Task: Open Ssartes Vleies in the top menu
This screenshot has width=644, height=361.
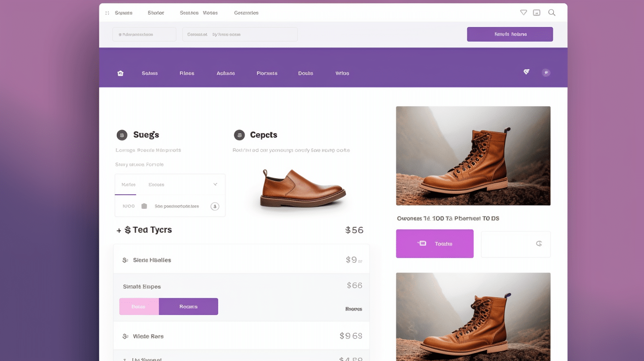Action: click(x=199, y=13)
